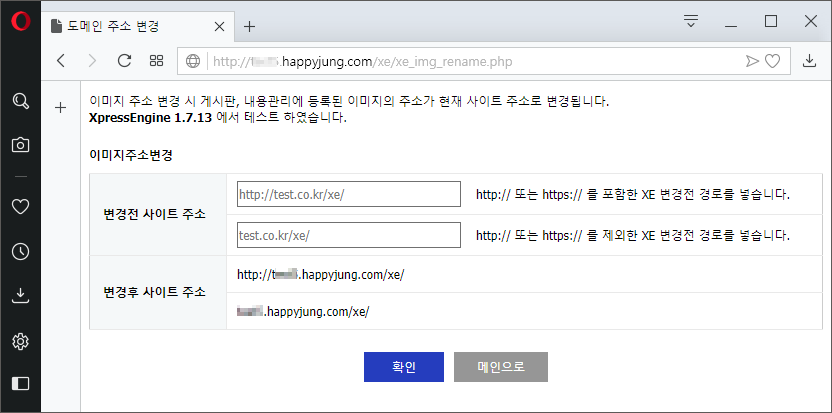This screenshot has width=832, height=413.
Task: Open the Settings gear icon
Action: [x=20, y=342]
